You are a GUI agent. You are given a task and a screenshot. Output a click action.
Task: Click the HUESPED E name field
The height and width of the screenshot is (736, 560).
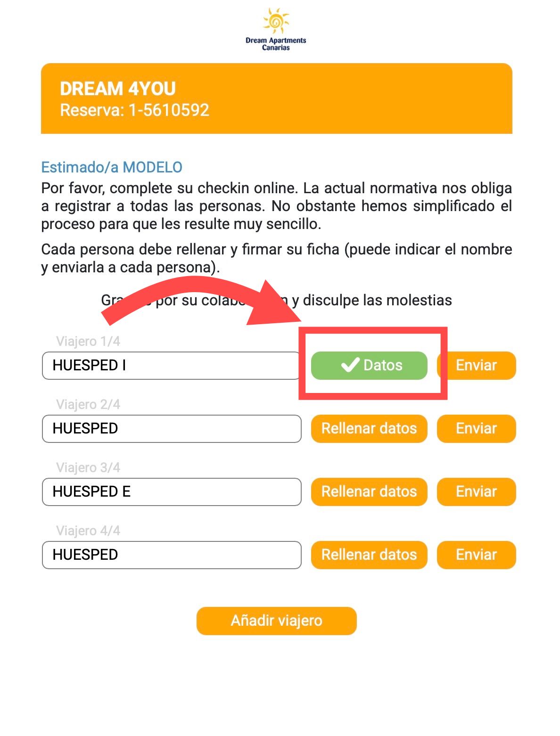(171, 492)
